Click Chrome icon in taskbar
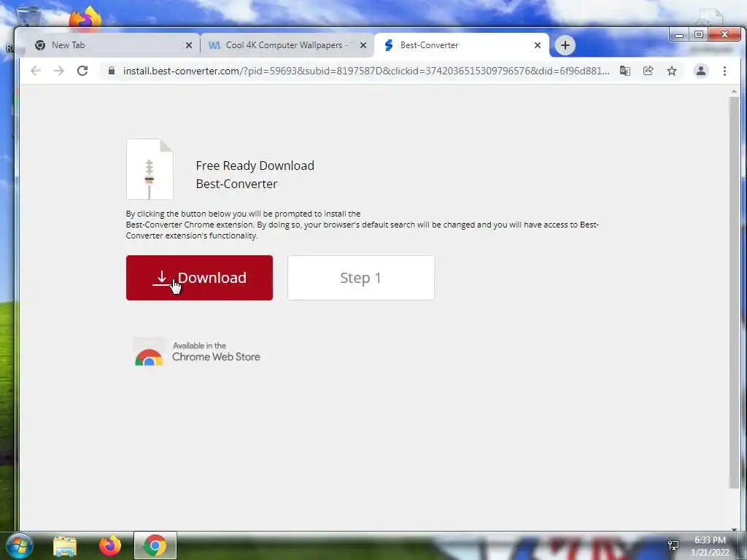 (155, 545)
